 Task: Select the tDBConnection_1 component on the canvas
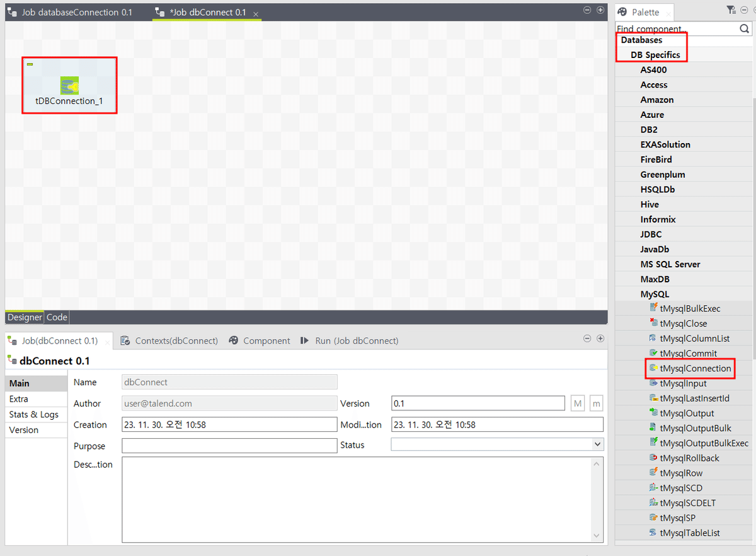tap(69, 86)
